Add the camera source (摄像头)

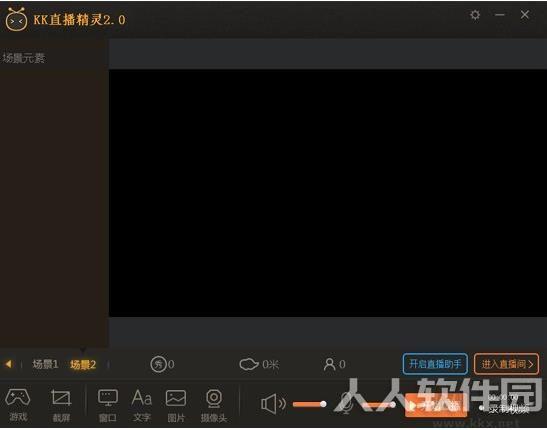coord(214,405)
